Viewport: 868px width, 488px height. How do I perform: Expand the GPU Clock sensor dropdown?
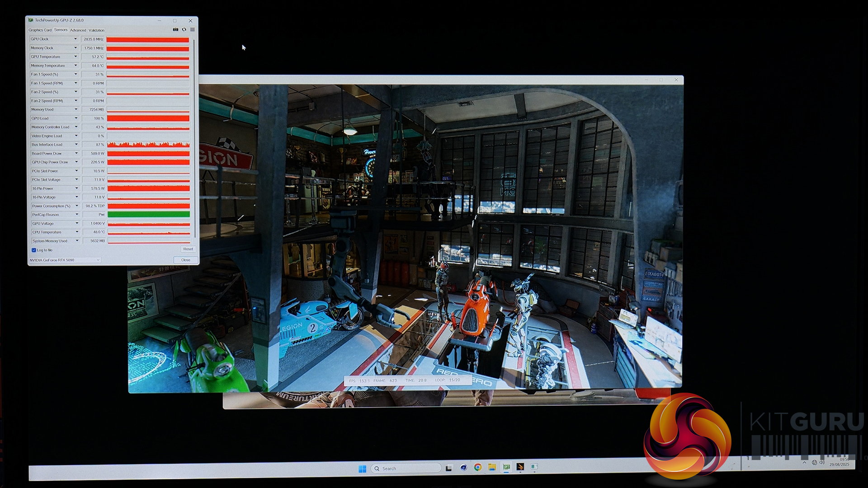[x=75, y=39]
